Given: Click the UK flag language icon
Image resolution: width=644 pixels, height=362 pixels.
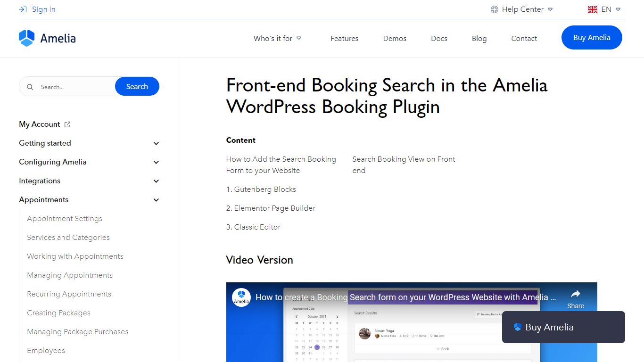Looking at the screenshot, I should [x=593, y=9].
